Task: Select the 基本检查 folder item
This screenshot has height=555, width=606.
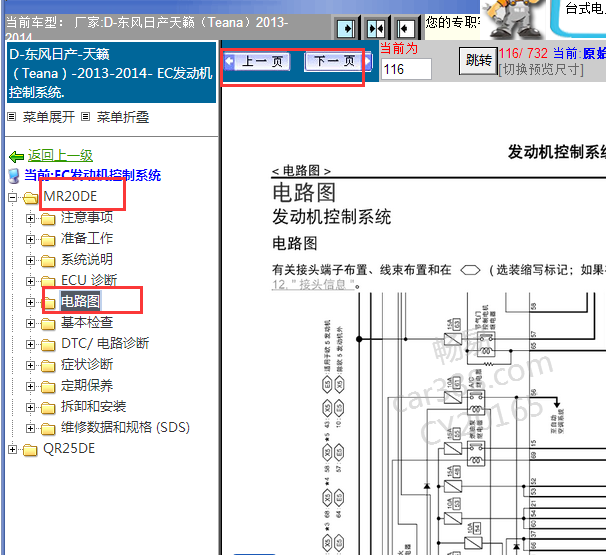Action: (x=87, y=322)
